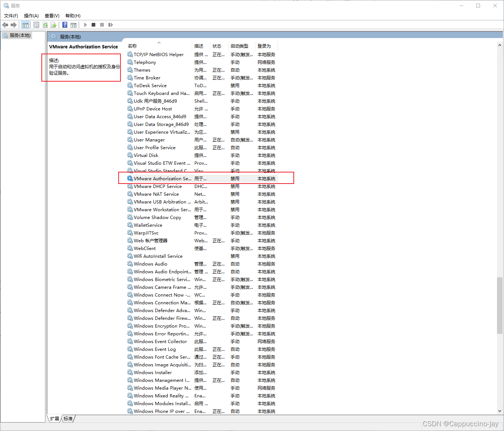Click the Start Service play icon

pyautogui.click(x=85, y=25)
